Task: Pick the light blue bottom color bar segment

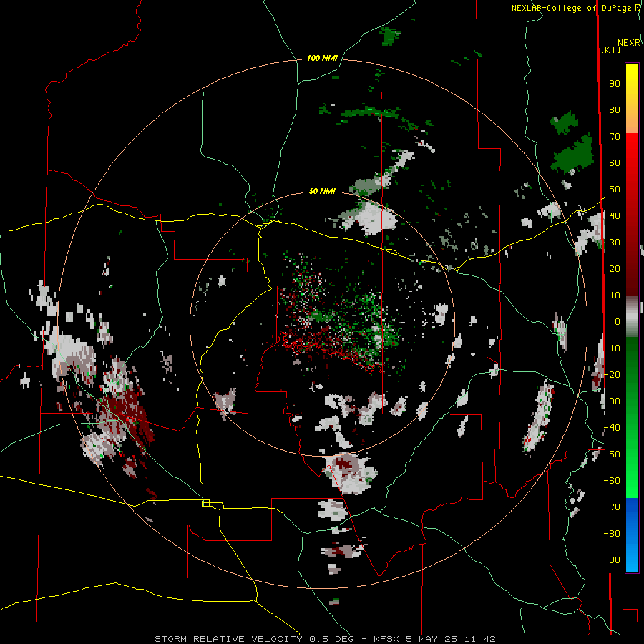Action: (x=632, y=559)
